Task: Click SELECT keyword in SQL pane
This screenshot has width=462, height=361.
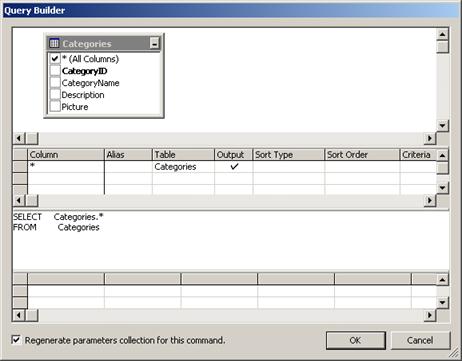Action: (27, 217)
